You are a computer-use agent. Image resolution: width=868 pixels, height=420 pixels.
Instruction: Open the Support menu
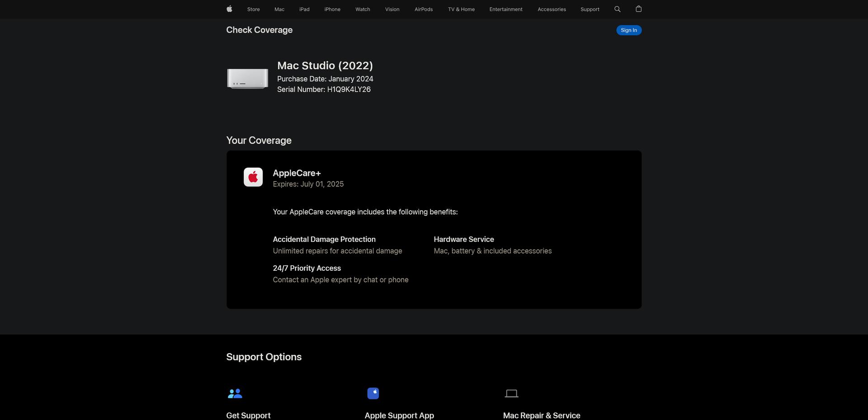[x=590, y=9]
